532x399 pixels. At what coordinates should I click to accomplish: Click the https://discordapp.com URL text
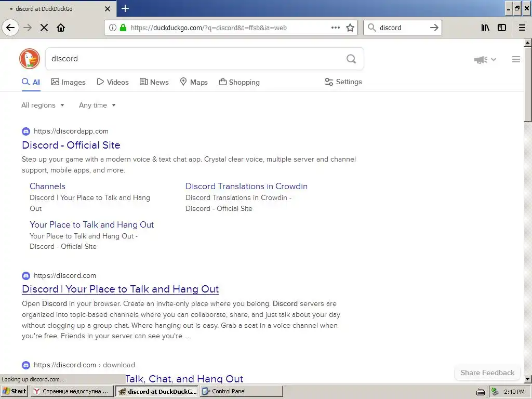[71, 131]
